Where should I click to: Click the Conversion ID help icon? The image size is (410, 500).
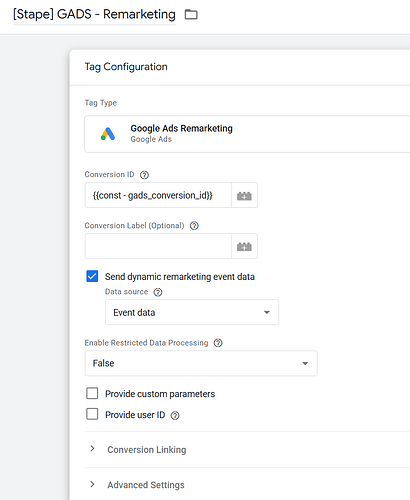[x=144, y=175]
